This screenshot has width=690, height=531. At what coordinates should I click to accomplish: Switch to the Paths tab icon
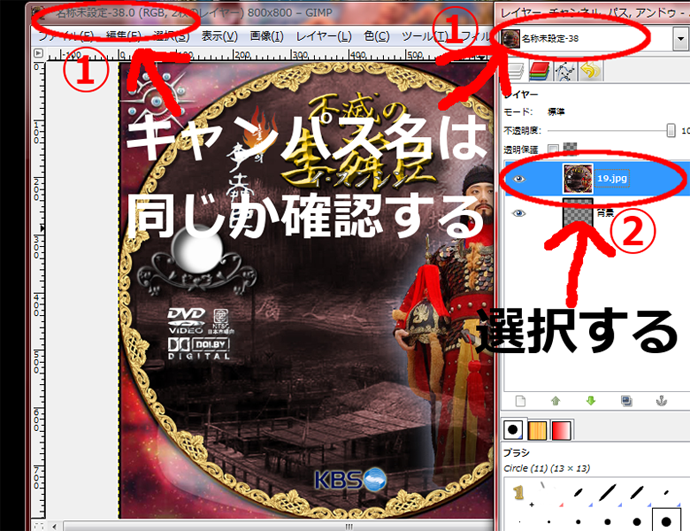point(565,71)
